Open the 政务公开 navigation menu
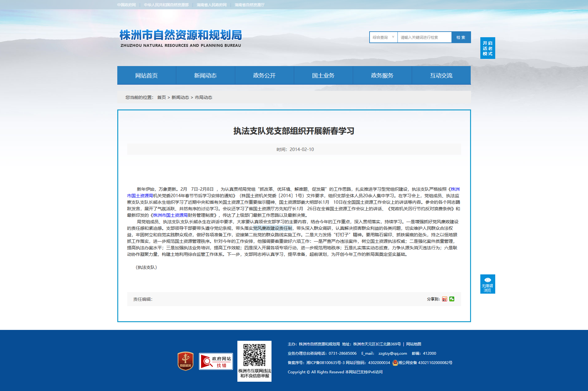588x391 pixels. [x=264, y=75]
